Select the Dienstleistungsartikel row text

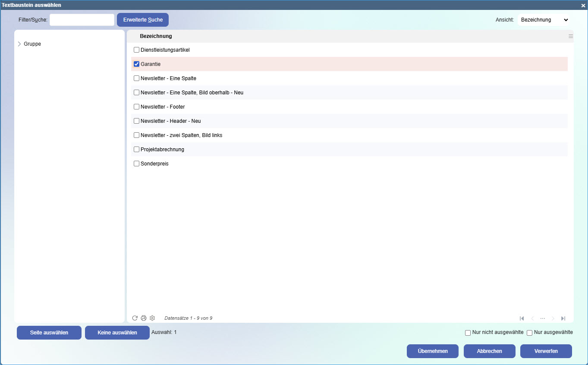point(165,50)
